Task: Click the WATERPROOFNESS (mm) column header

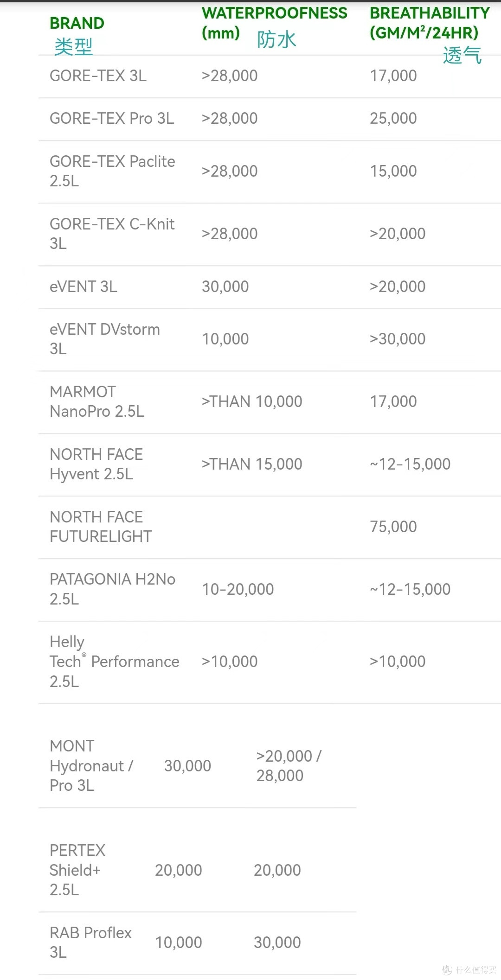Action: (274, 22)
